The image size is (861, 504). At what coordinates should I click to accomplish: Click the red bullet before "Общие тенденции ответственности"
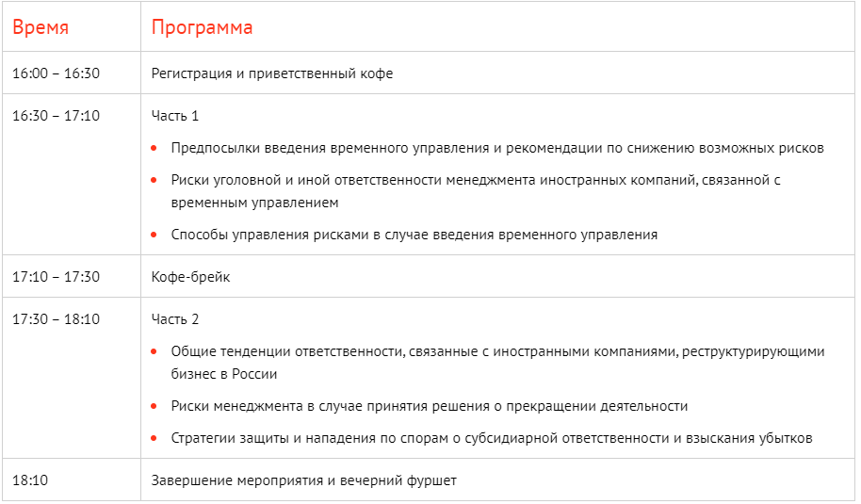(x=155, y=351)
